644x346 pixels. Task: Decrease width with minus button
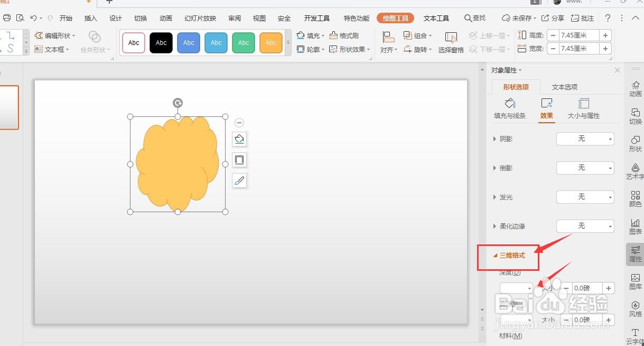coord(553,48)
